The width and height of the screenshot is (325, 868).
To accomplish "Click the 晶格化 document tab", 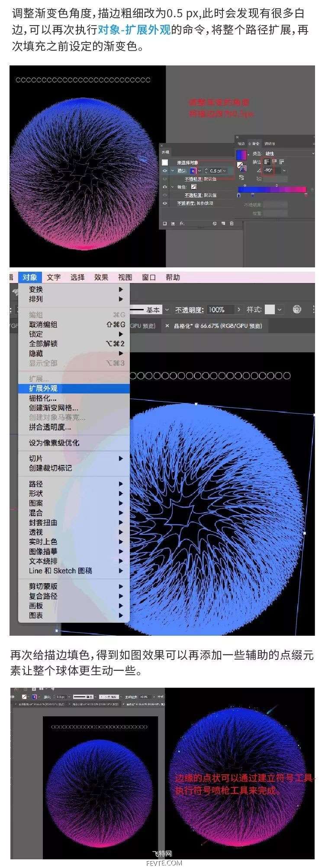I will [217, 326].
